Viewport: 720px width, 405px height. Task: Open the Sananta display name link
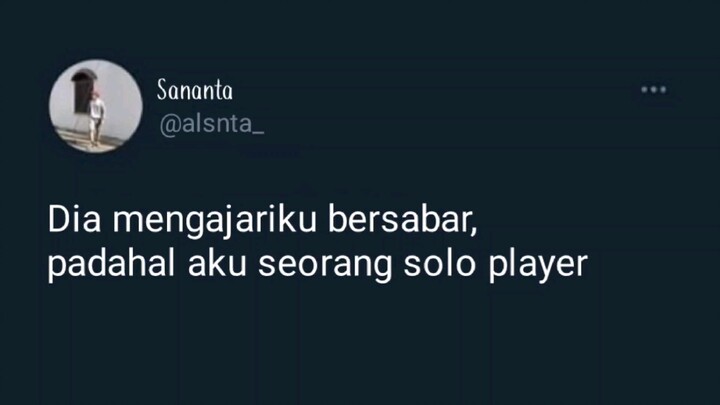(195, 90)
